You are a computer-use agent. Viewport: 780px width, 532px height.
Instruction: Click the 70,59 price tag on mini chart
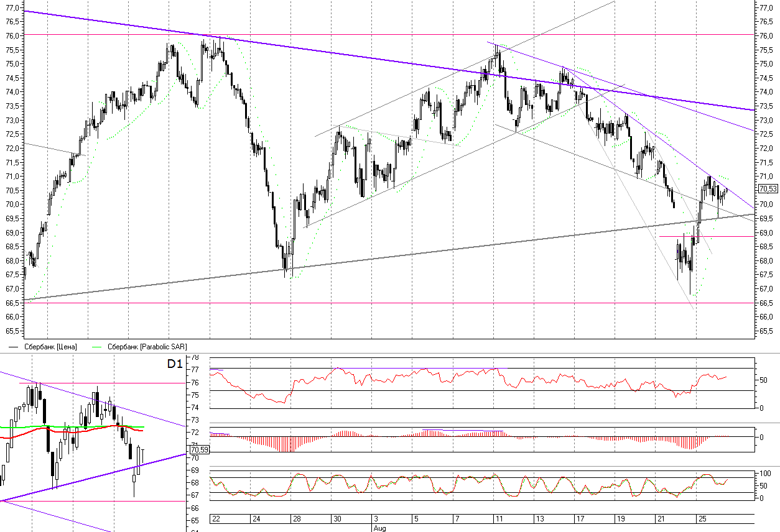coord(198,449)
